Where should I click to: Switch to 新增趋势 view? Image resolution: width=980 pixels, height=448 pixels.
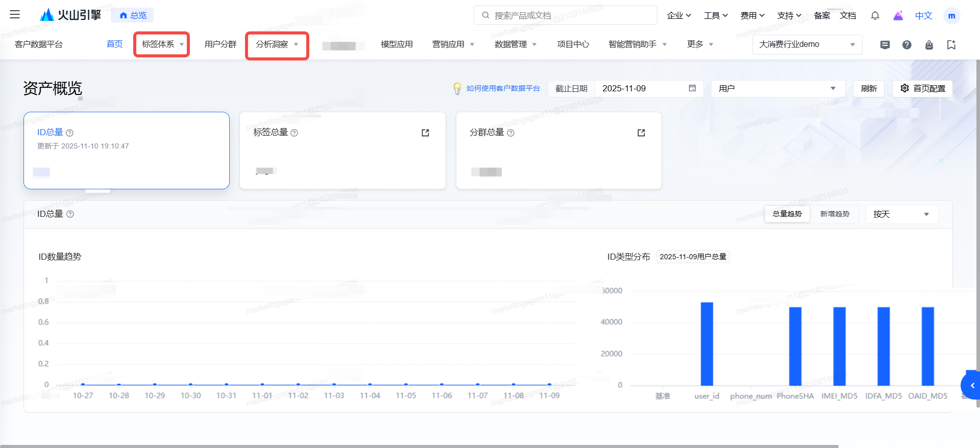click(x=835, y=214)
